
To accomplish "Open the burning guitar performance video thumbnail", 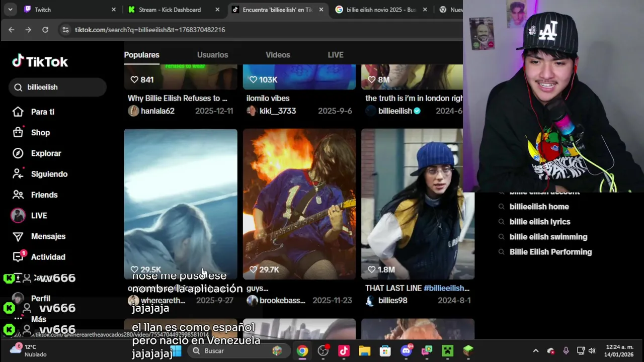I will (299, 204).
